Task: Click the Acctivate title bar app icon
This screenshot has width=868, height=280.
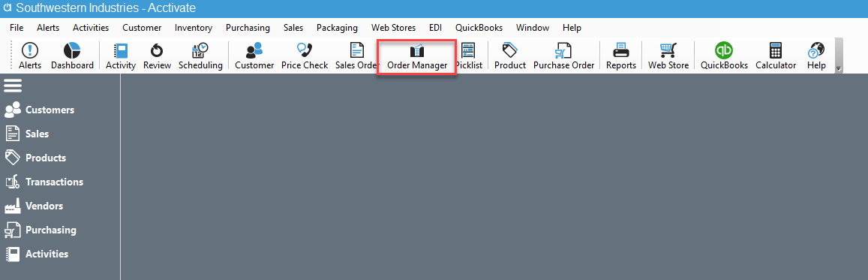Action: pos(8,8)
